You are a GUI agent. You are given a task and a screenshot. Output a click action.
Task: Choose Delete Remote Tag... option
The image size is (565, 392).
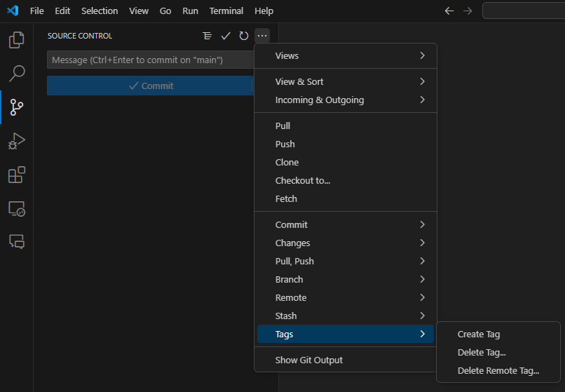pyautogui.click(x=498, y=371)
